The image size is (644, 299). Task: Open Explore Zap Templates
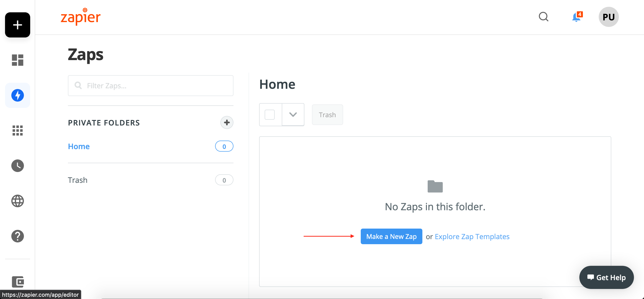pyautogui.click(x=472, y=236)
